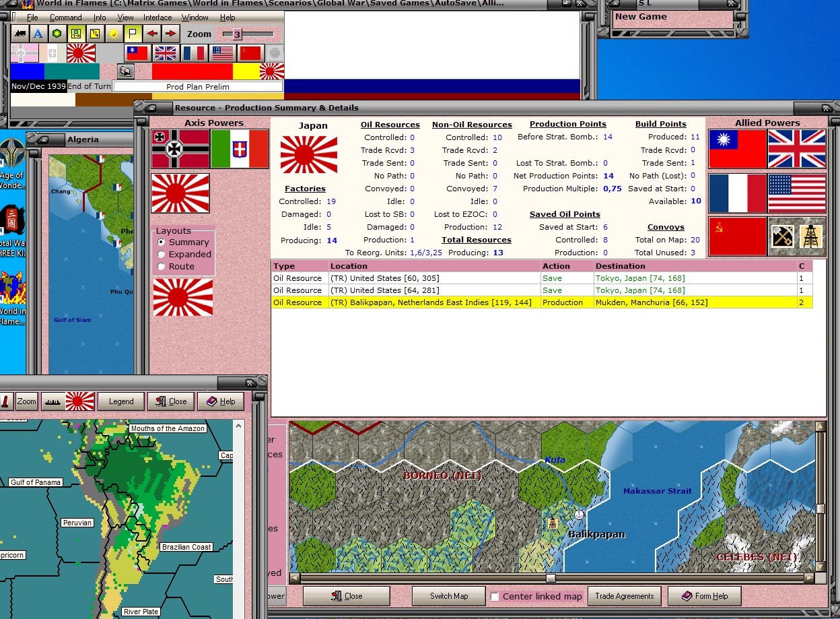Image resolution: width=840 pixels, height=619 pixels.
Task: Open the Info menu
Action: (x=100, y=18)
